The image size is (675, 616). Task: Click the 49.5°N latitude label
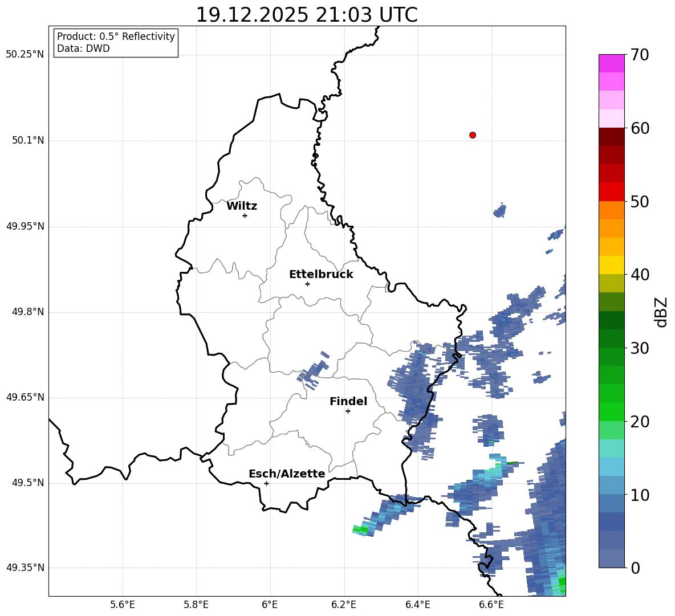[28, 483]
